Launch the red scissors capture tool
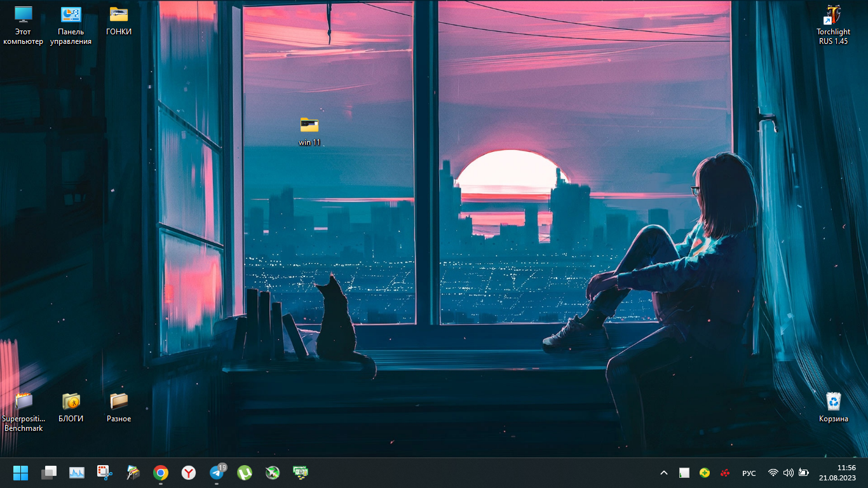868x488 pixels. coord(105,473)
